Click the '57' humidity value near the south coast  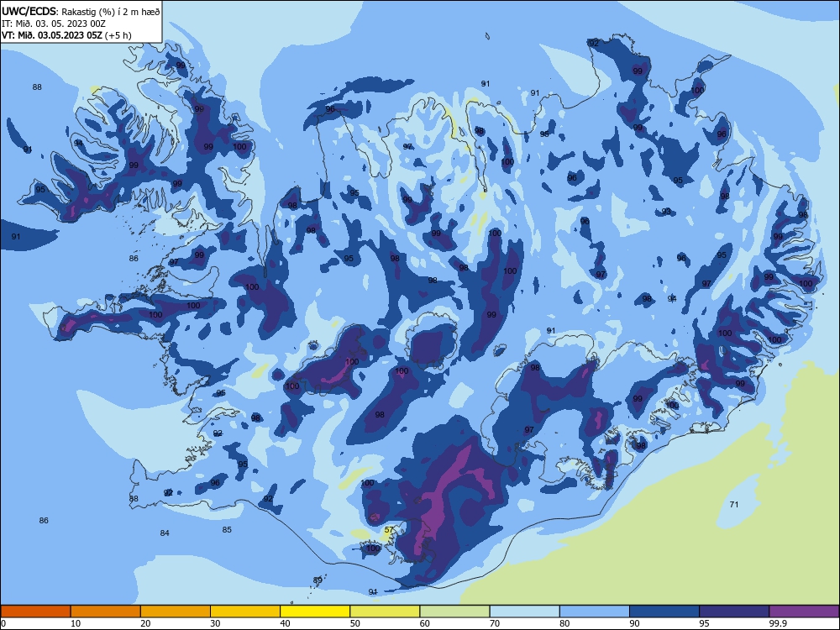point(389,530)
